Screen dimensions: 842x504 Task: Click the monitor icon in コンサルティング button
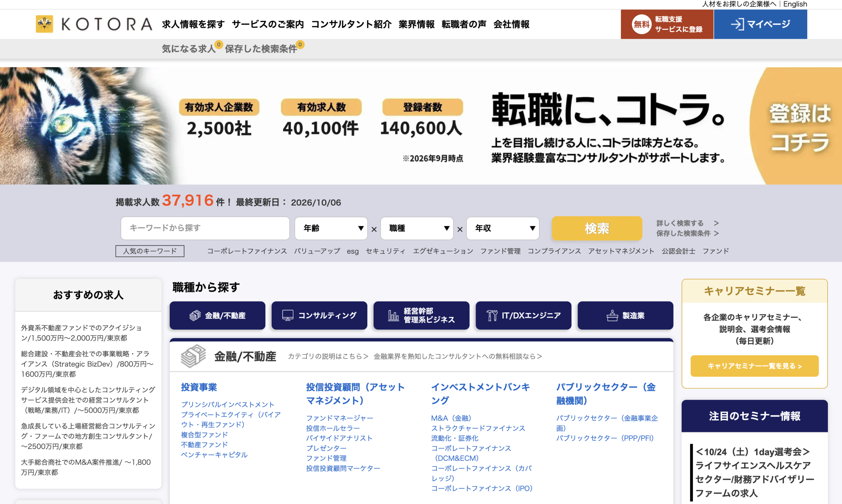pyautogui.click(x=288, y=316)
